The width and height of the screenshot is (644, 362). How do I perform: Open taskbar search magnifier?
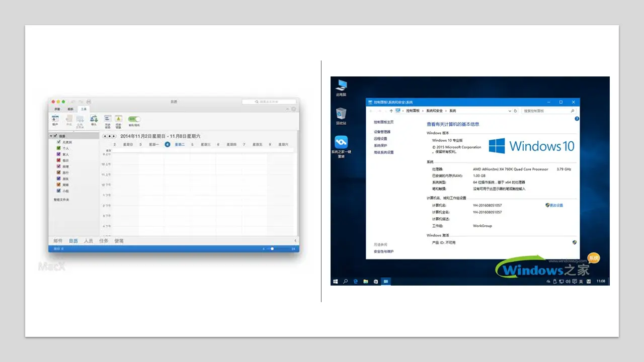pos(345,281)
